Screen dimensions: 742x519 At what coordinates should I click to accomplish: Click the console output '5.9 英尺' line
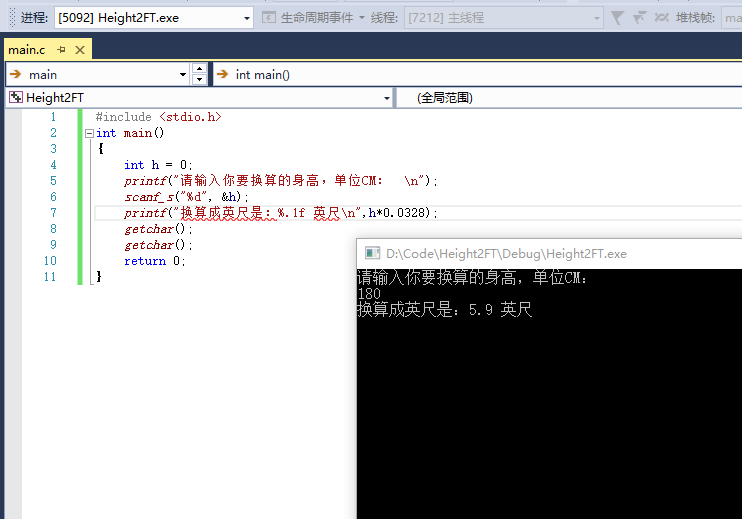445,310
